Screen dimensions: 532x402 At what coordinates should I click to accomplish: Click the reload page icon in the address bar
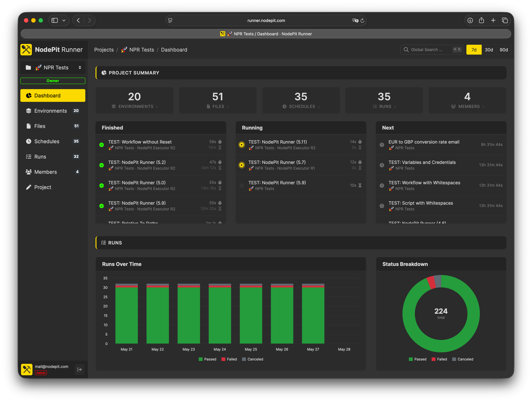pyautogui.click(x=362, y=20)
